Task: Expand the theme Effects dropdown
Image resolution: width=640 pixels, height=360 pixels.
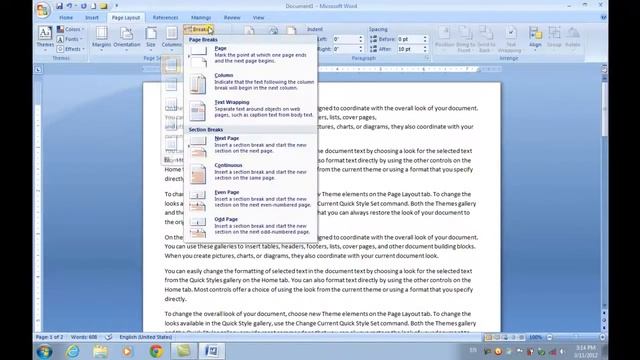Action: point(71,49)
